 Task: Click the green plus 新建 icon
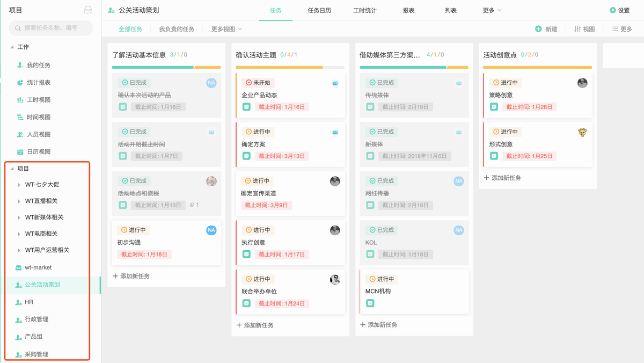538,29
